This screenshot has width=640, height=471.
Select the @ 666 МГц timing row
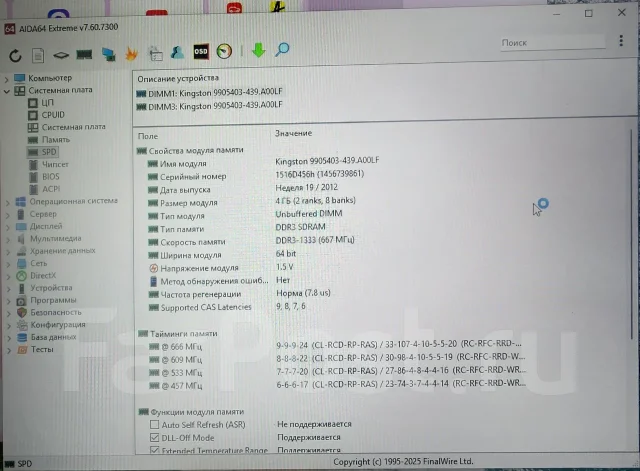(335, 346)
